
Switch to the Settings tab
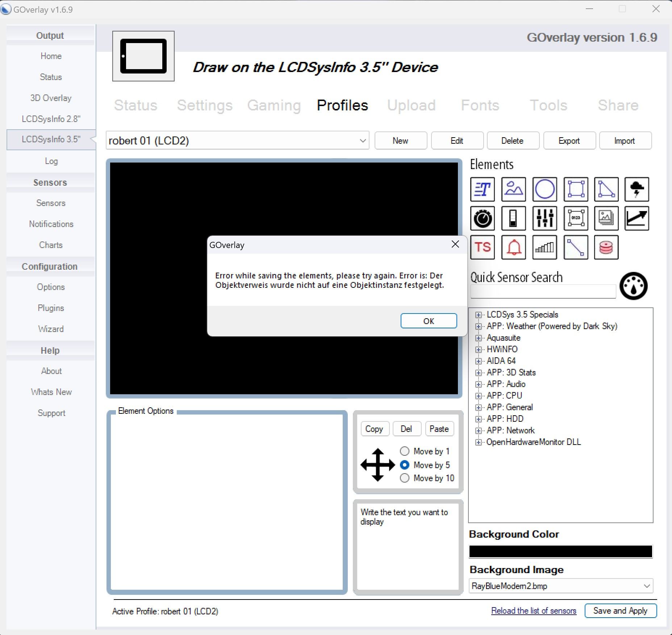(x=205, y=105)
